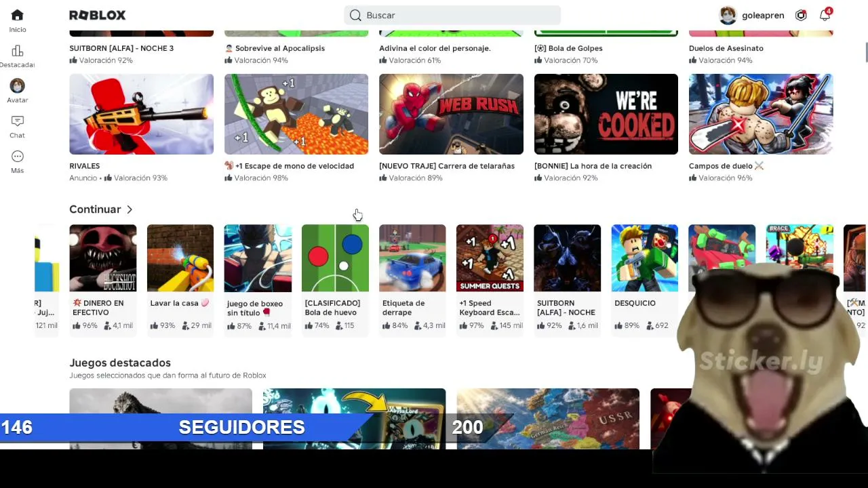This screenshot has width=868, height=488.
Task: Open the profile picture beside goleapren
Action: pos(728,15)
